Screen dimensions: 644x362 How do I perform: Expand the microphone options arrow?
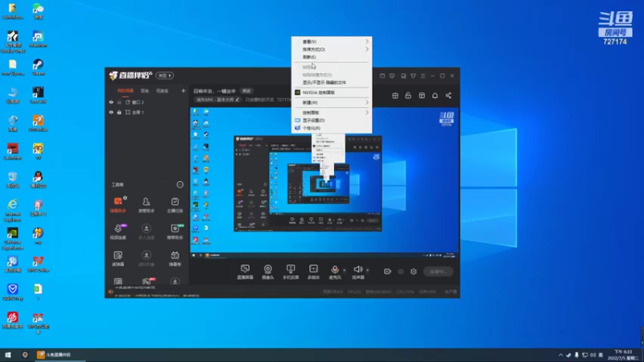345,270
